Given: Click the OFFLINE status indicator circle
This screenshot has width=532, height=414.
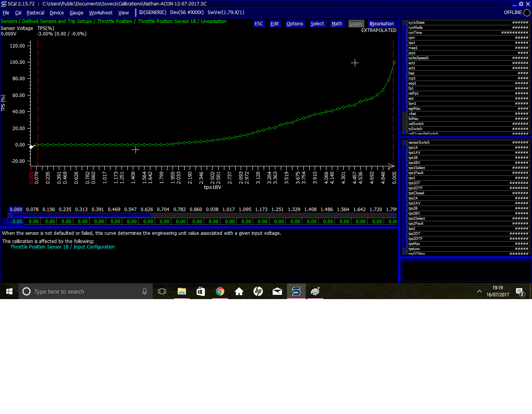Looking at the screenshot, I should pyautogui.click(x=527, y=12).
